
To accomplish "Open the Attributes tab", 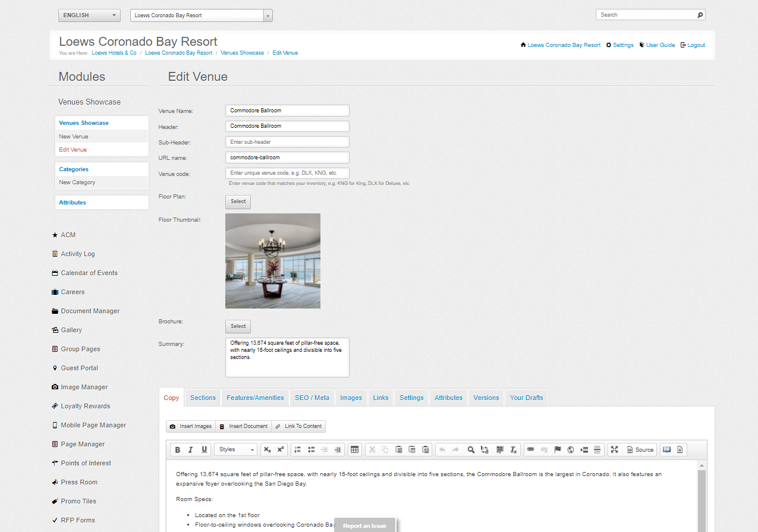I will coord(448,398).
